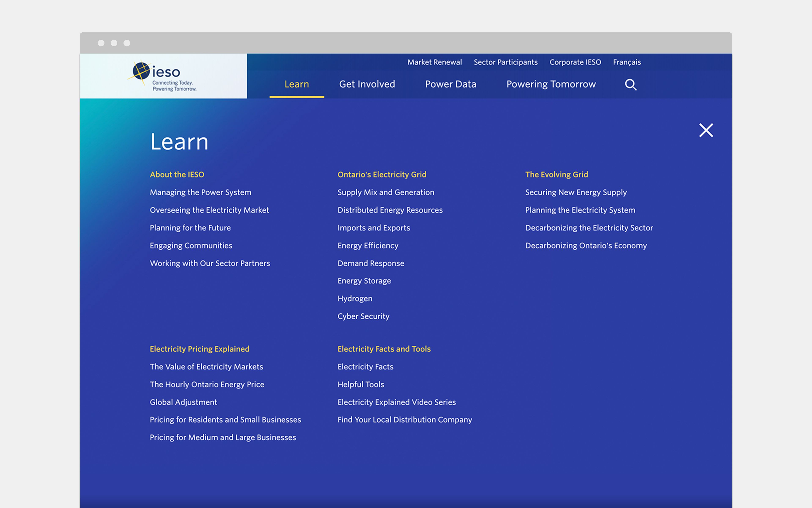Screen dimensions: 812x508
Task: Open Ontario's Electricity Grid heading
Action: (382, 174)
